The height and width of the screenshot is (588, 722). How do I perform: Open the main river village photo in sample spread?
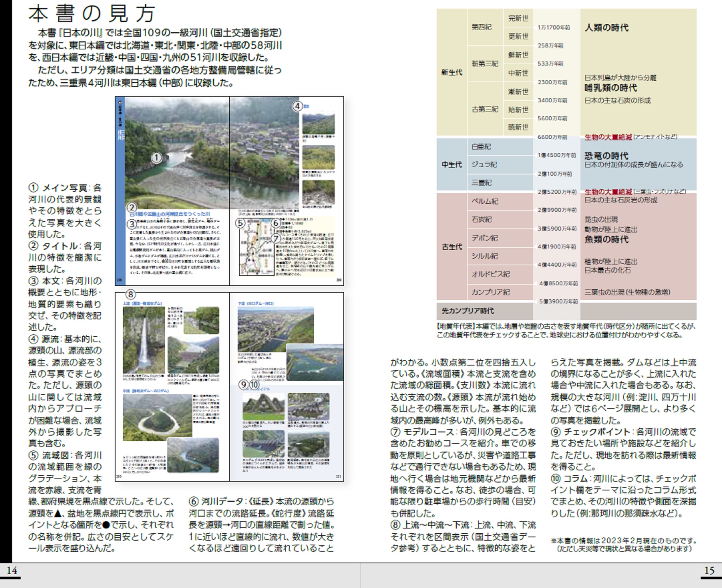point(212,153)
